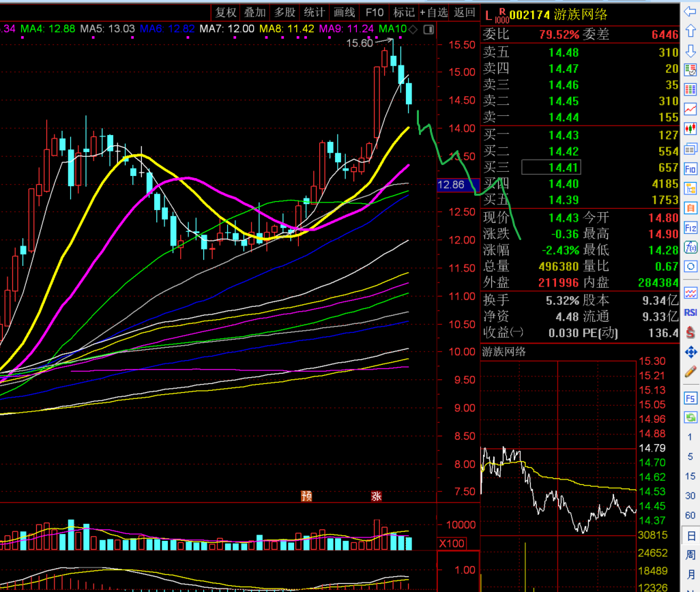This screenshot has width=700, height=592.
Task: Click the 卖五 price 14.48
Action: click(564, 53)
